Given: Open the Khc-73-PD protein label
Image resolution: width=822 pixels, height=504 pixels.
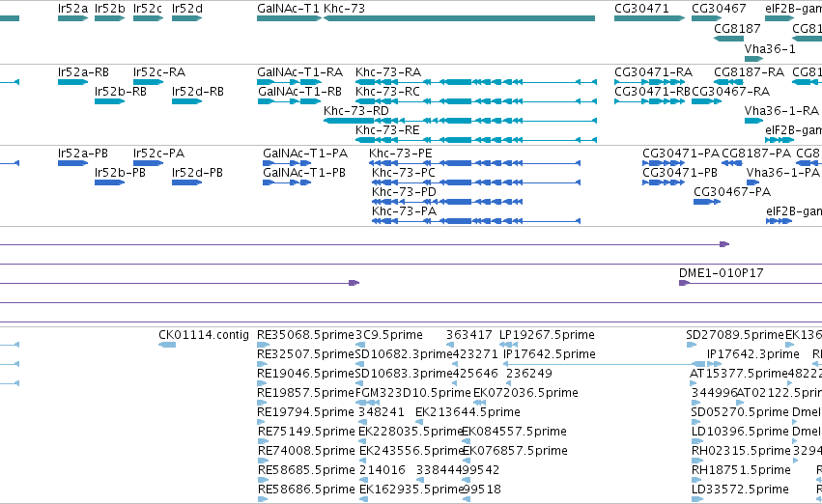Looking at the screenshot, I should [404, 192].
